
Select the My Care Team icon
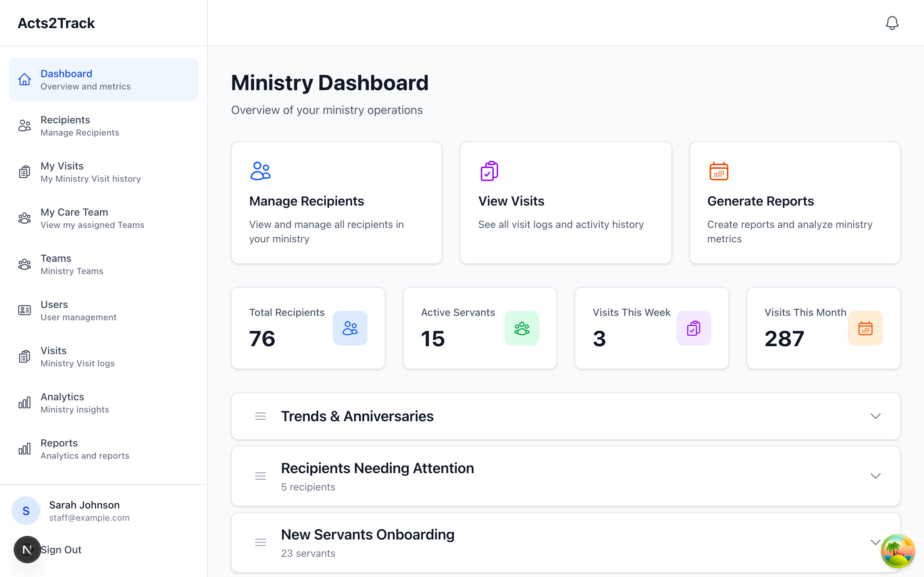click(25, 217)
